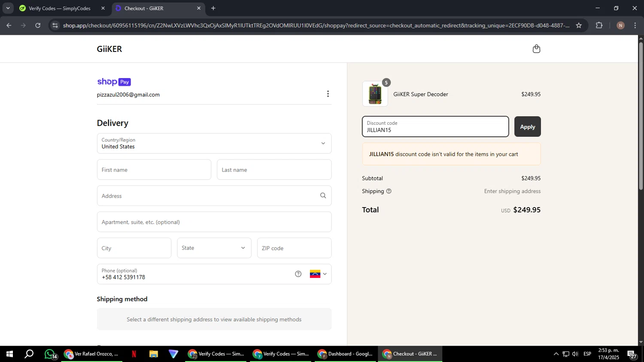Image resolution: width=644 pixels, height=362 pixels.
Task: Open Dashboard - Google taskbar window
Action: pyautogui.click(x=346, y=354)
